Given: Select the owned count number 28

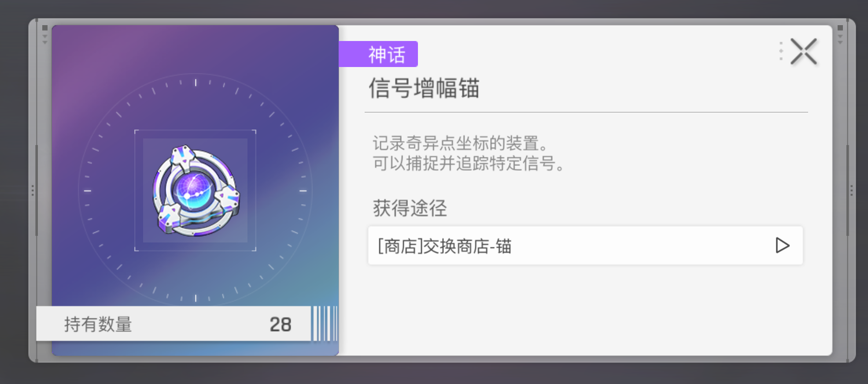Looking at the screenshot, I should pyautogui.click(x=280, y=324).
